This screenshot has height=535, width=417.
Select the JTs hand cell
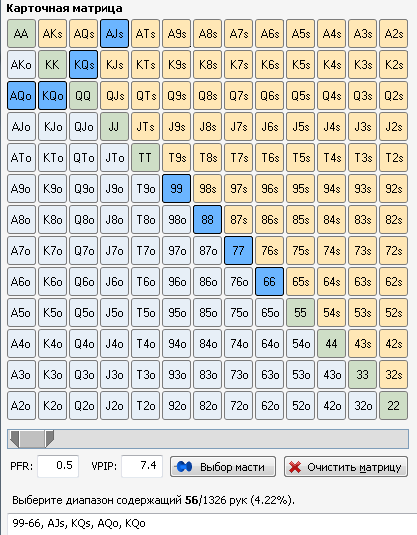pos(145,127)
